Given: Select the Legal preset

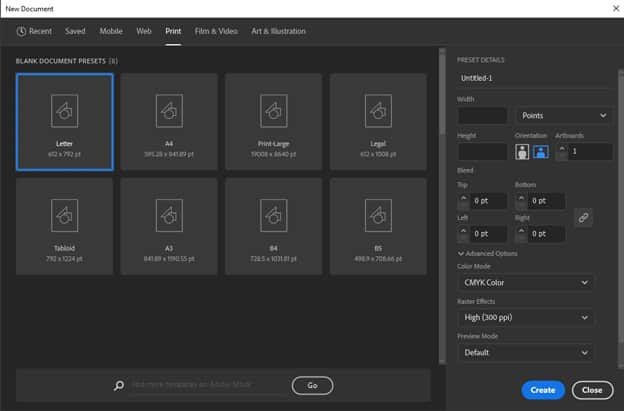Looking at the screenshot, I should (x=378, y=122).
